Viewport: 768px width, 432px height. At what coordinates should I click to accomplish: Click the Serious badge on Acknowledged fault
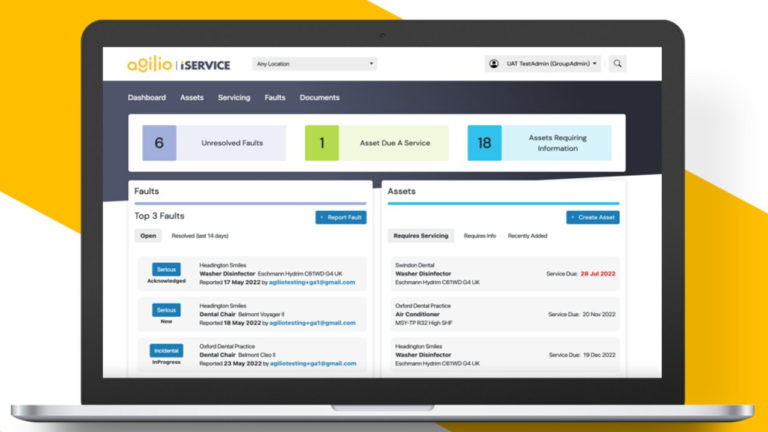click(167, 269)
